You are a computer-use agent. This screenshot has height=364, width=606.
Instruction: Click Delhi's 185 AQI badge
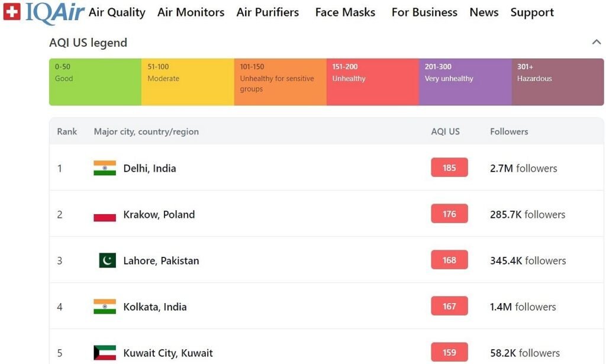(449, 167)
